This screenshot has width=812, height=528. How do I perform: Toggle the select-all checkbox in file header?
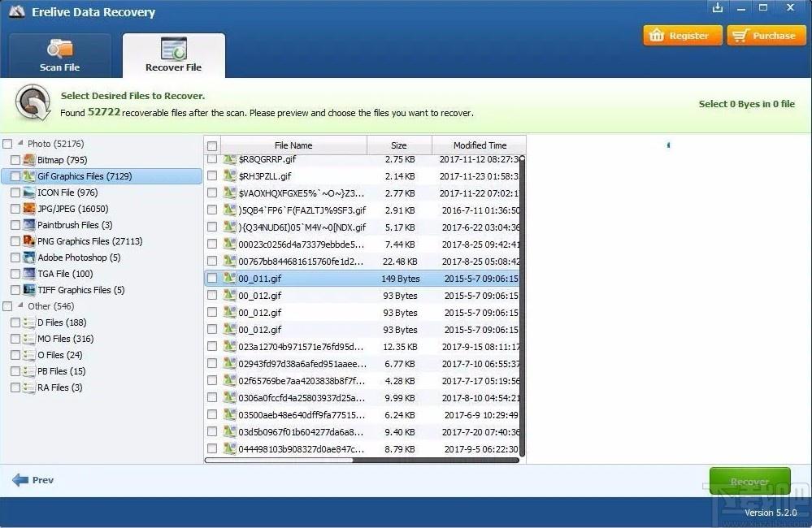(212, 146)
